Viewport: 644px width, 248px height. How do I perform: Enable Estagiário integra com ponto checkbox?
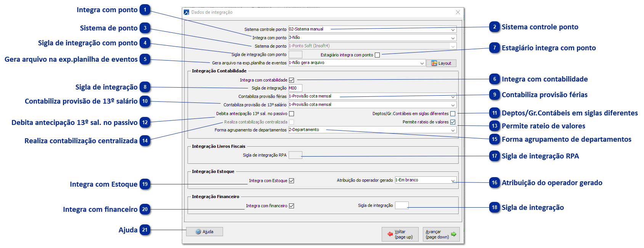377,55
